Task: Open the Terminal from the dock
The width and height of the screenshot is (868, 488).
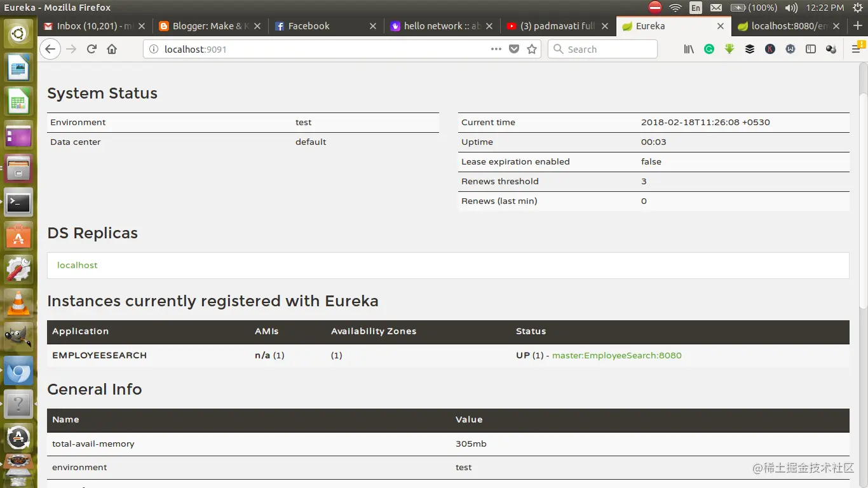Action: click(x=18, y=203)
